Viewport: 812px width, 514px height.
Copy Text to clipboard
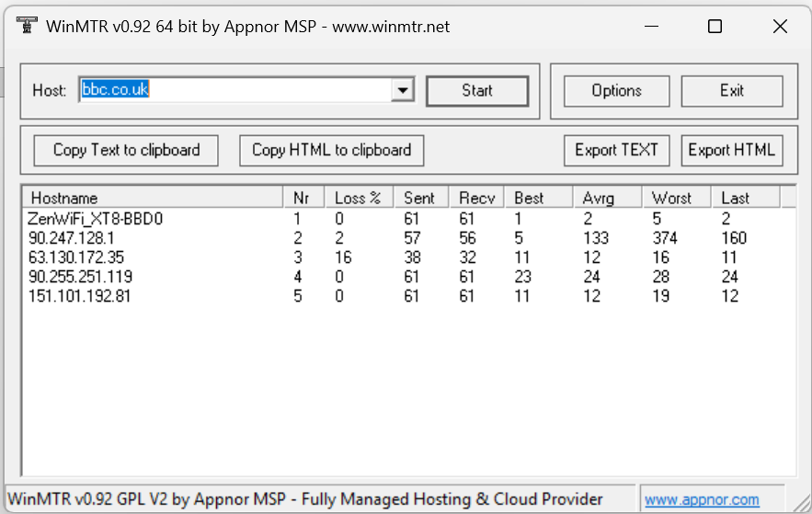click(126, 151)
